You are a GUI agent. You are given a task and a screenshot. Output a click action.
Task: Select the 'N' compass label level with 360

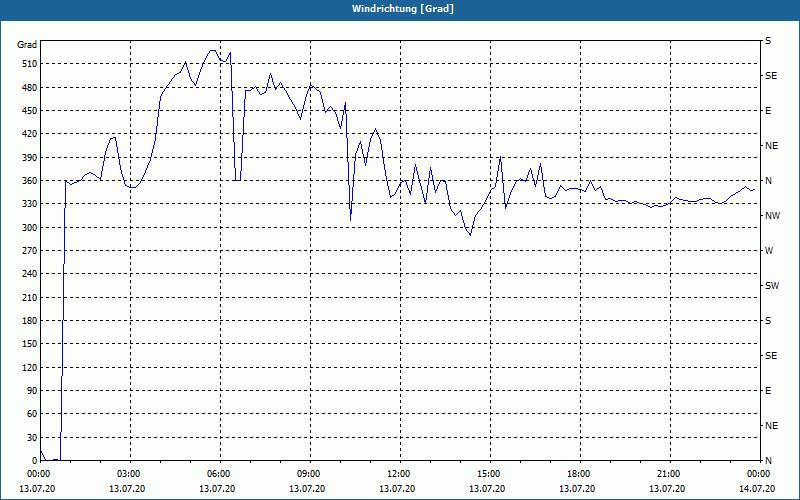pyautogui.click(x=768, y=181)
